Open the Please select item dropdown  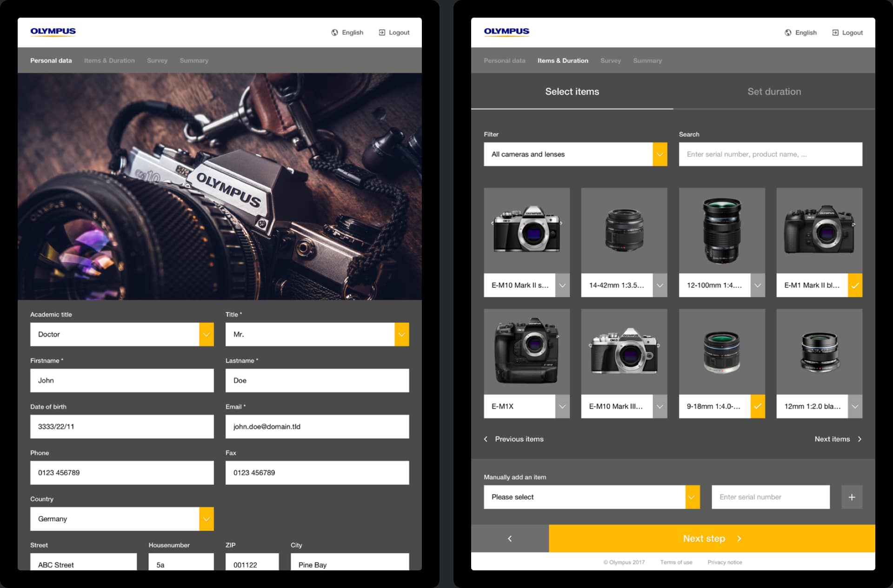point(592,497)
